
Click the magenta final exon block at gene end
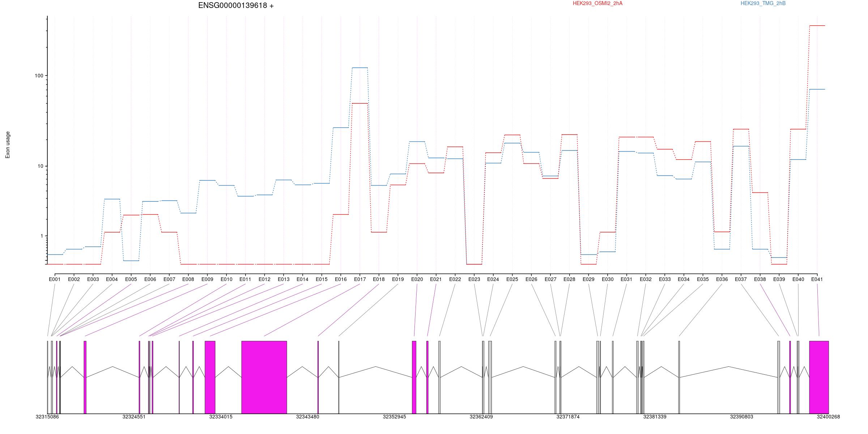pos(819,377)
